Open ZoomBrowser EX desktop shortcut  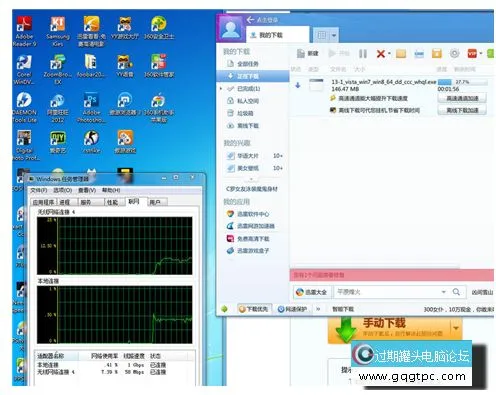click(x=58, y=70)
